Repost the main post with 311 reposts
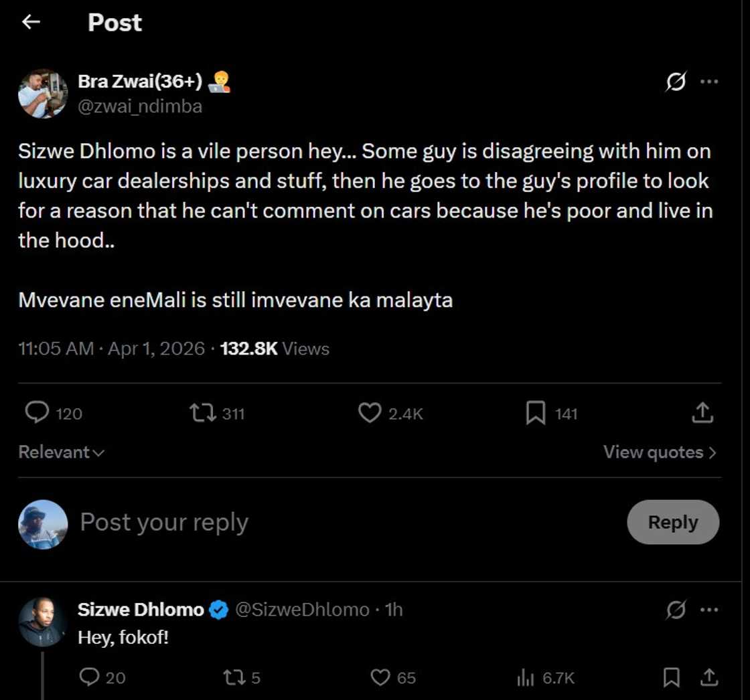The height and width of the screenshot is (700, 750). (x=203, y=413)
